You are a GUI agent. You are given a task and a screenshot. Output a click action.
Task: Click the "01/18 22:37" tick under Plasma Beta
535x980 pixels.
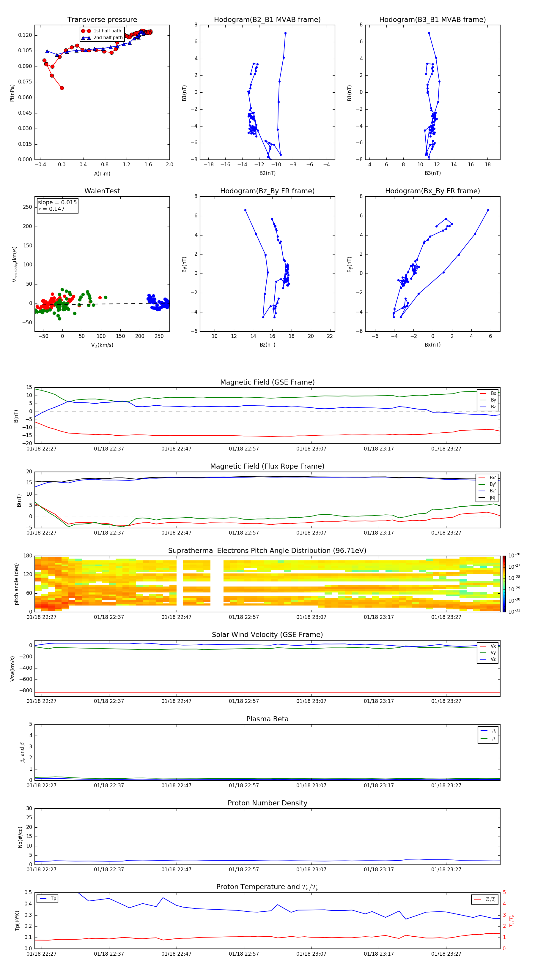click(109, 785)
